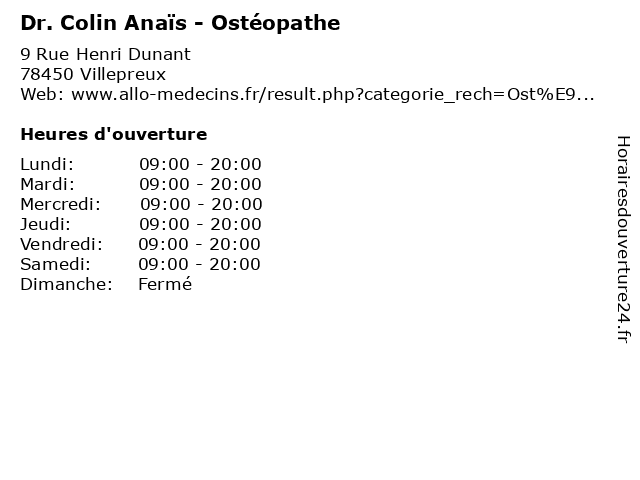Click Vendredi's hours 09:00 - 20:00

(x=199, y=244)
